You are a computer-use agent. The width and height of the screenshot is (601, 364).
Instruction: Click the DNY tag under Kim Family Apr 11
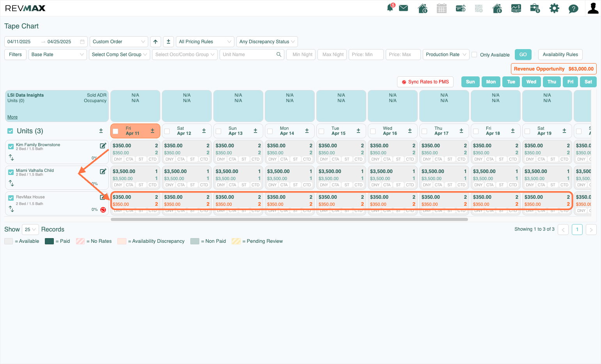coord(118,159)
